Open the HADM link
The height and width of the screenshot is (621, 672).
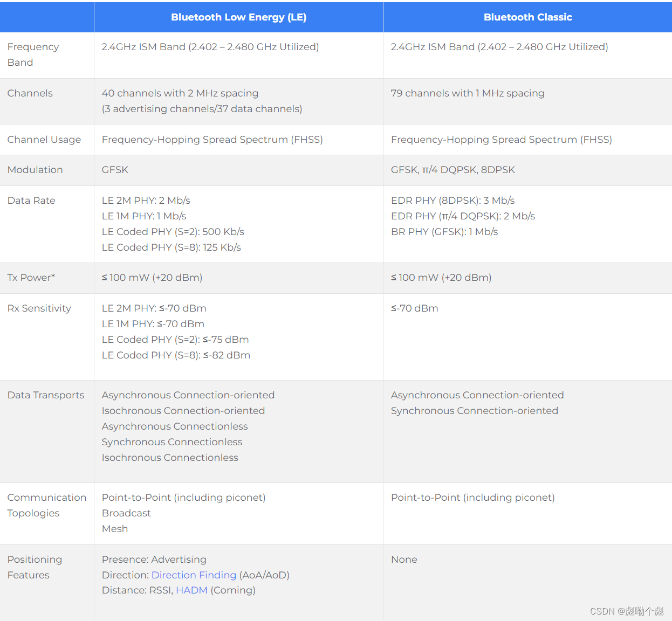click(x=191, y=590)
